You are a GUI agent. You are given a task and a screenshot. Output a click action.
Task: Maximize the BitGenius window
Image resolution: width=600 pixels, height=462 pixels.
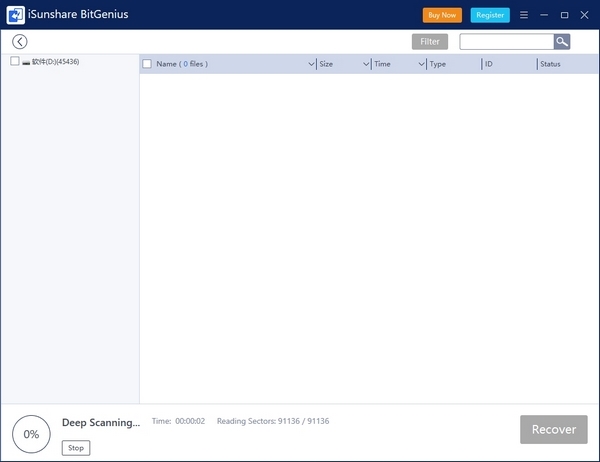point(564,15)
